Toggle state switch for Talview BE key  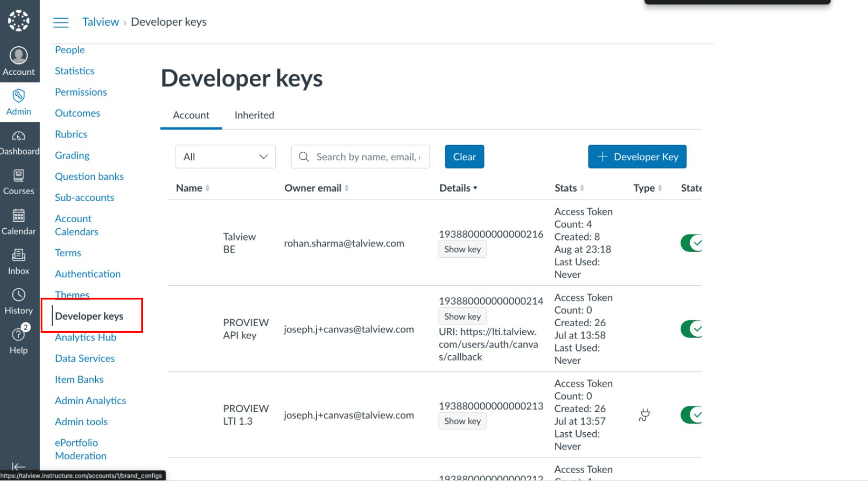tap(691, 243)
